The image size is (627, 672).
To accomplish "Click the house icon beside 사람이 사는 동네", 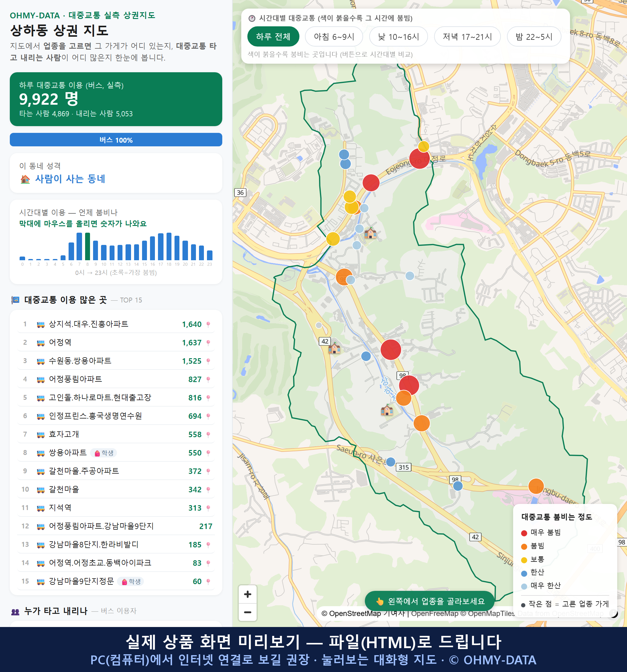I will pos(25,179).
